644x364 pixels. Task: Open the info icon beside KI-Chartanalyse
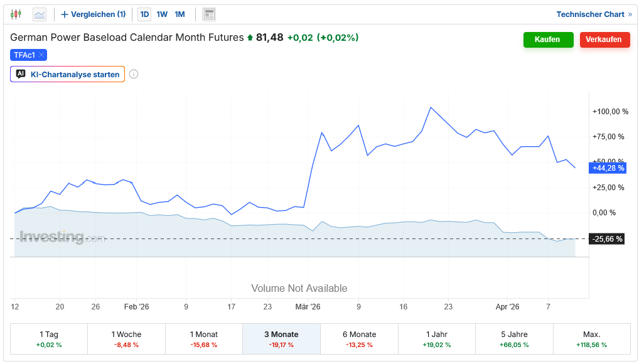point(134,74)
